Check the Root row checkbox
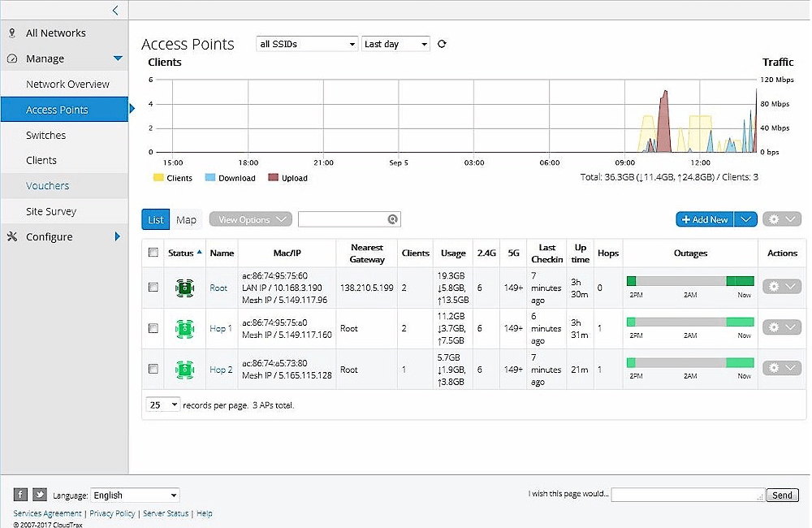This screenshot has height=528, width=812. pos(153,287)
